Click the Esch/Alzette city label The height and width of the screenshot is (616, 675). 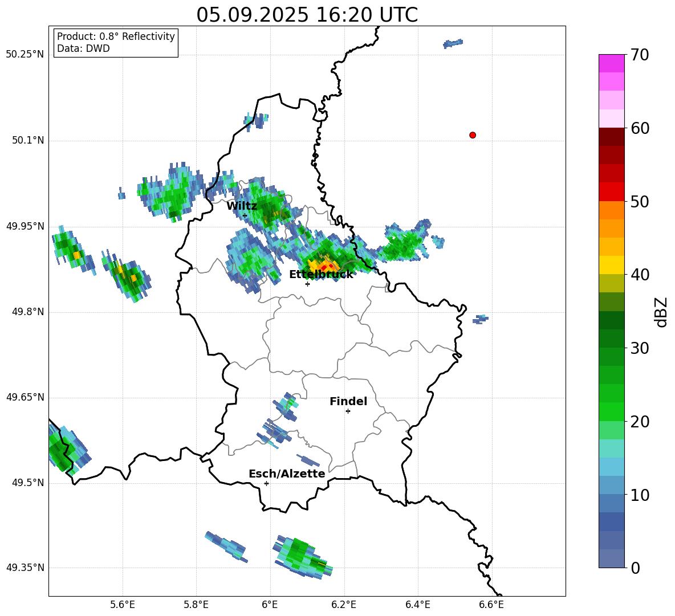click(287, 474)
